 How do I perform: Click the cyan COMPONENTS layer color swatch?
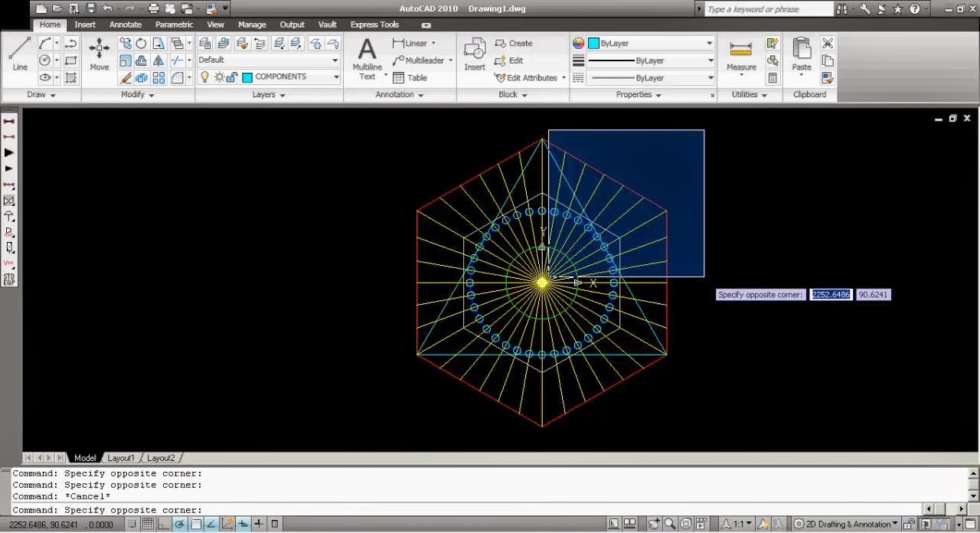(x=246, y=77)
